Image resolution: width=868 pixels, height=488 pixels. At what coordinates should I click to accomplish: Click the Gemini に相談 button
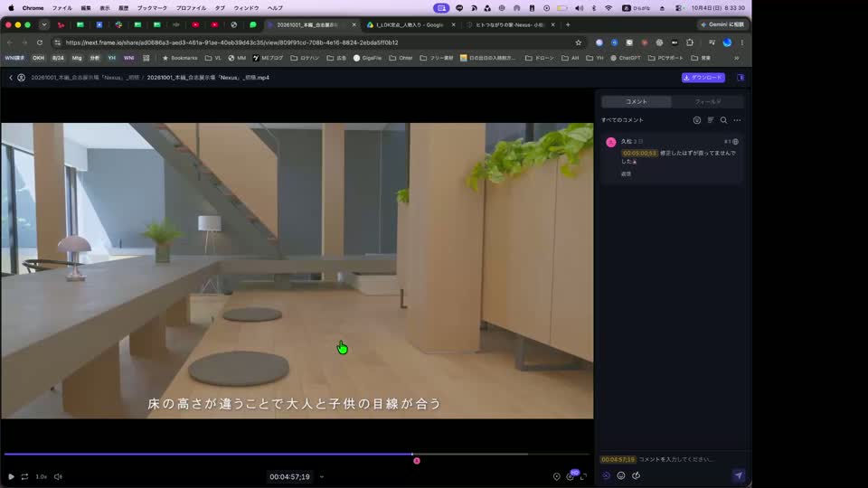(722, 25)
